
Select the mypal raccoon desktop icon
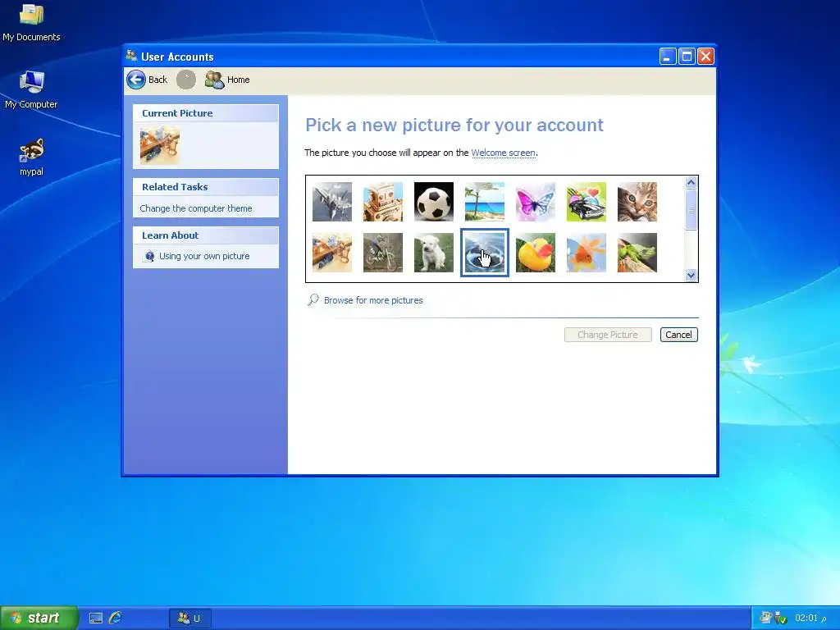32,157
